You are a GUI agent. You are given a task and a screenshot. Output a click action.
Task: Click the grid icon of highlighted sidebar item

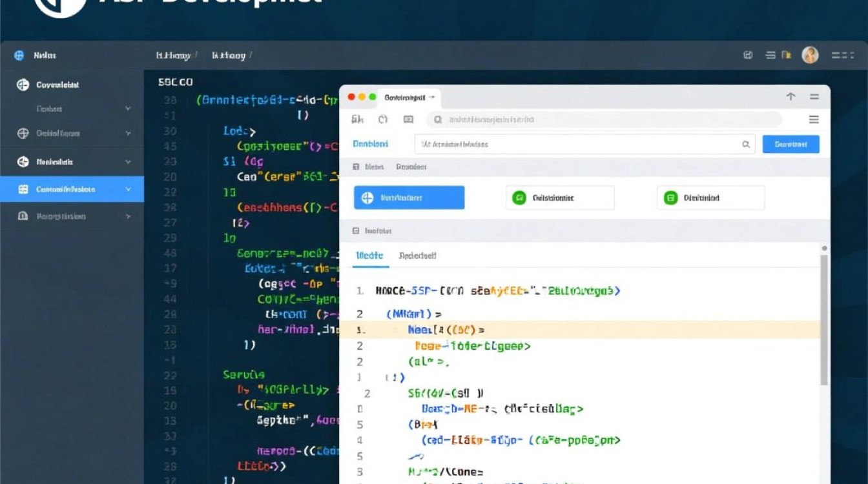pyautogui.click(x=23, y=189)
